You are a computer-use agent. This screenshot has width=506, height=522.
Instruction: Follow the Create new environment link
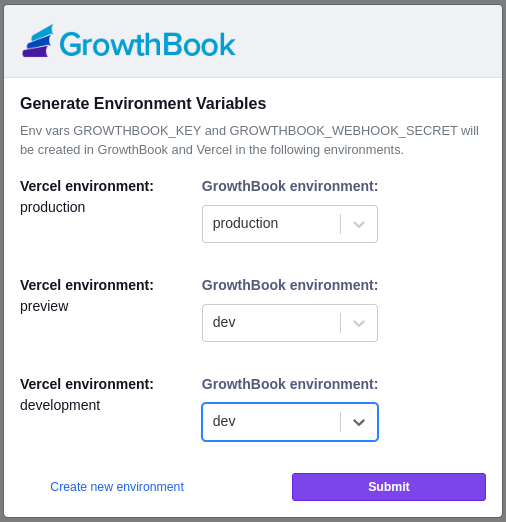(x=117, y=487)
